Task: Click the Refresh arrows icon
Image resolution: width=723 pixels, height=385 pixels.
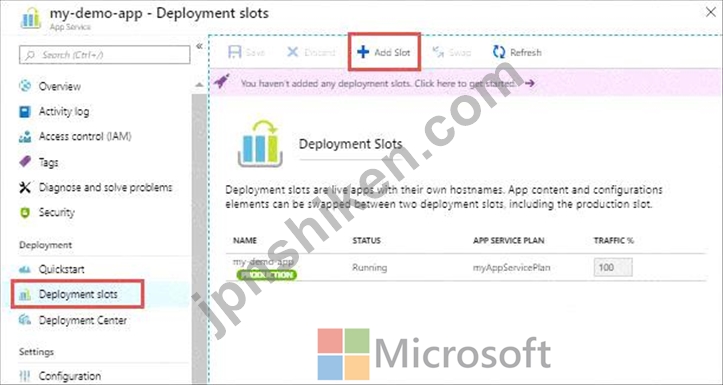Action: pyautogui.click(x=498, y=52)
